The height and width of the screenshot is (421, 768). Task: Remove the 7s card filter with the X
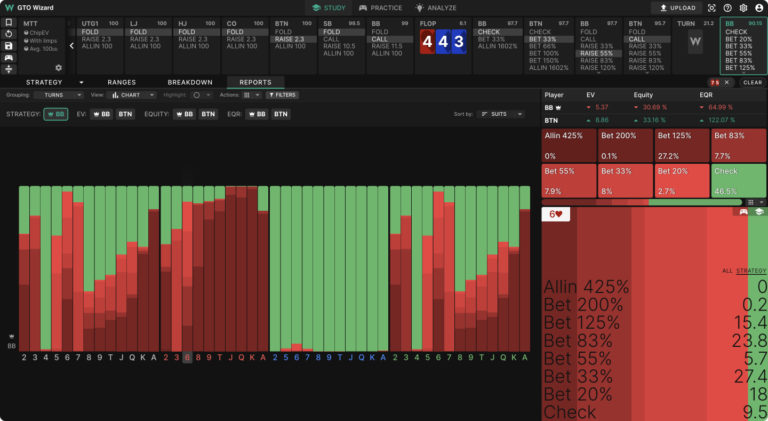pos(727,82)
